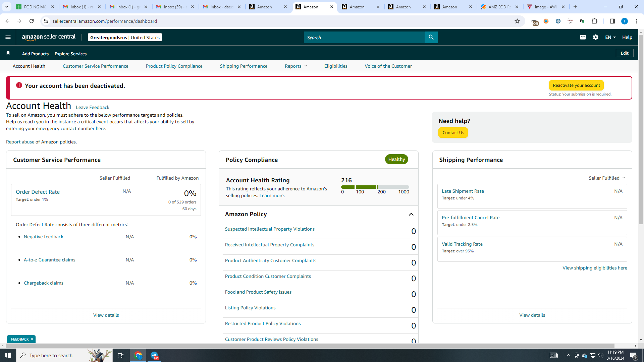Open the tab search dropdown in Chrome
Viewport: 644px width, 362px height.
point(7,7)
